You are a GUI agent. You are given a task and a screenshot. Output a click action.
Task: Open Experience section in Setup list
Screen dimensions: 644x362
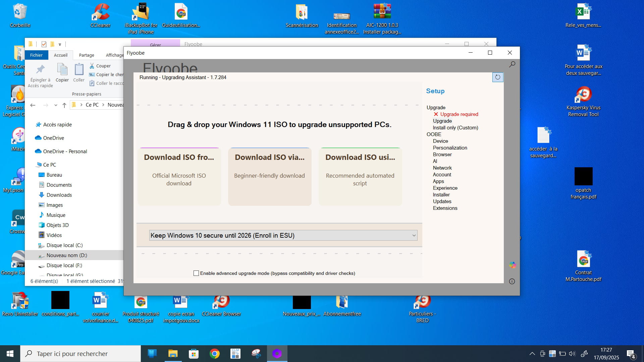pos(445,188)
